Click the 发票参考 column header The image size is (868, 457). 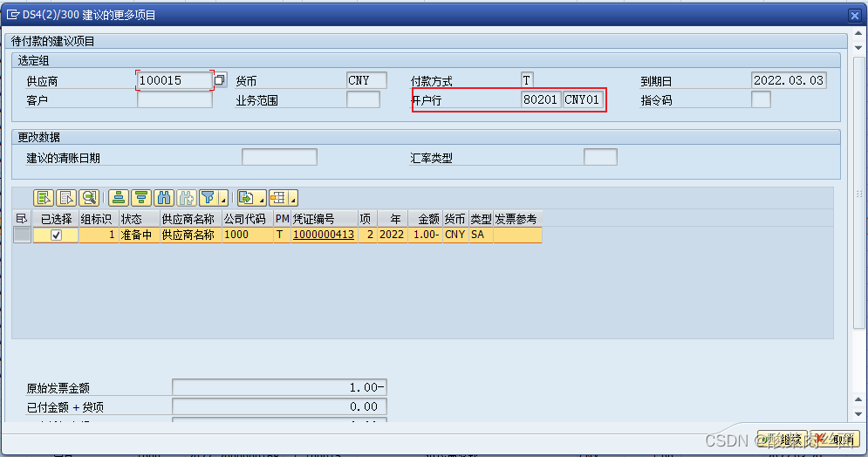pyautogui.click(x=517, y=219)
